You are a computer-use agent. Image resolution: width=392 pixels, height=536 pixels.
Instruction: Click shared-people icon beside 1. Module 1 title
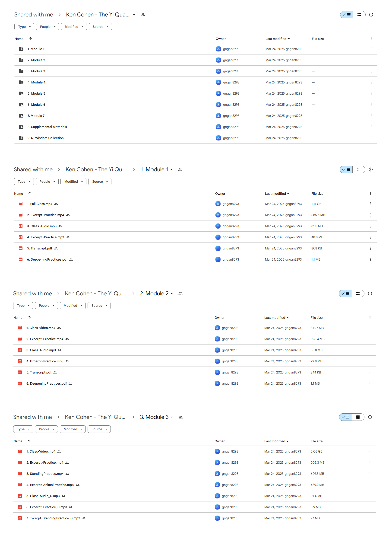coord(180,169)
